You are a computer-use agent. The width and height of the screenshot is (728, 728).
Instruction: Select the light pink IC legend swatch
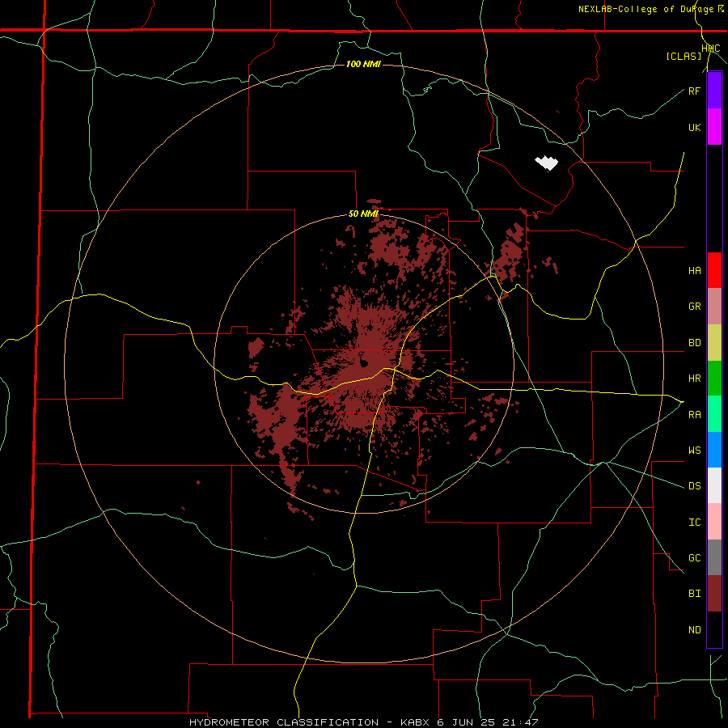tap(714, 522)
